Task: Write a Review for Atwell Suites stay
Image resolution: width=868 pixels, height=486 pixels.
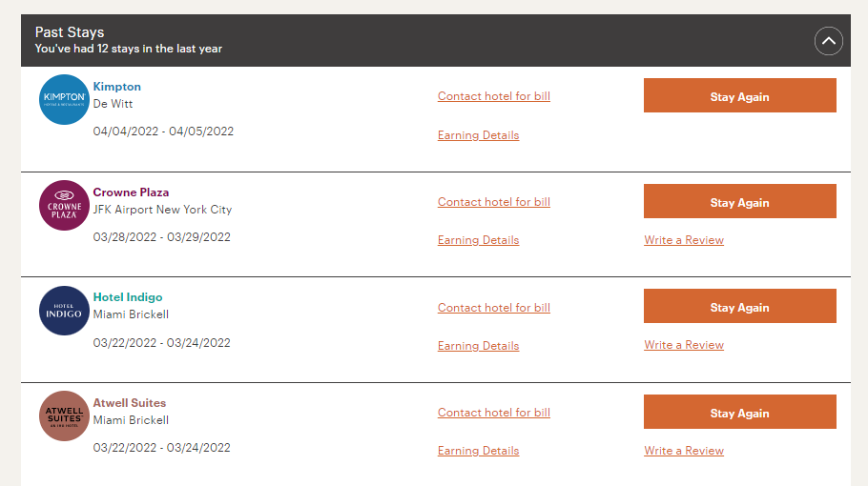Action: (x=684, y=451)
